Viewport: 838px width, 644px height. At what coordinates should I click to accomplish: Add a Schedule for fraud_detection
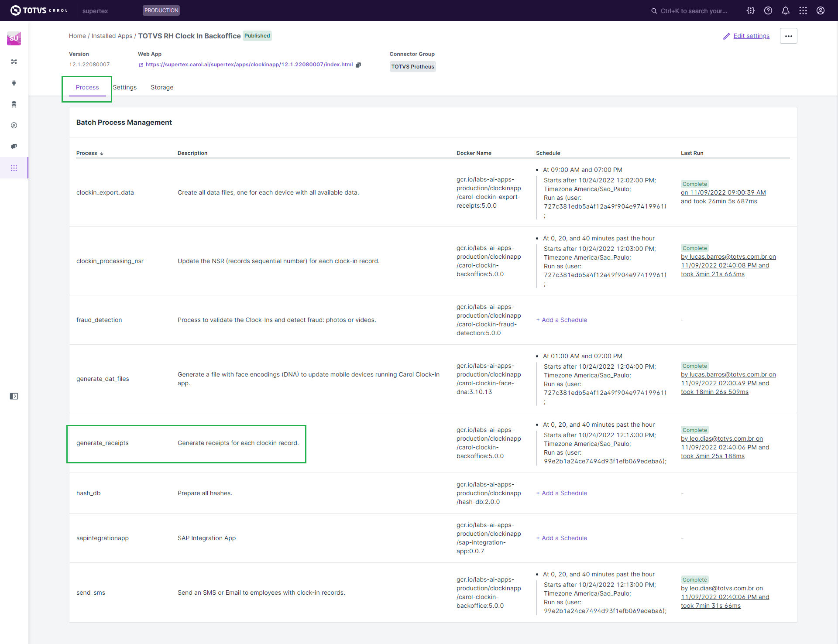[562, 320]
